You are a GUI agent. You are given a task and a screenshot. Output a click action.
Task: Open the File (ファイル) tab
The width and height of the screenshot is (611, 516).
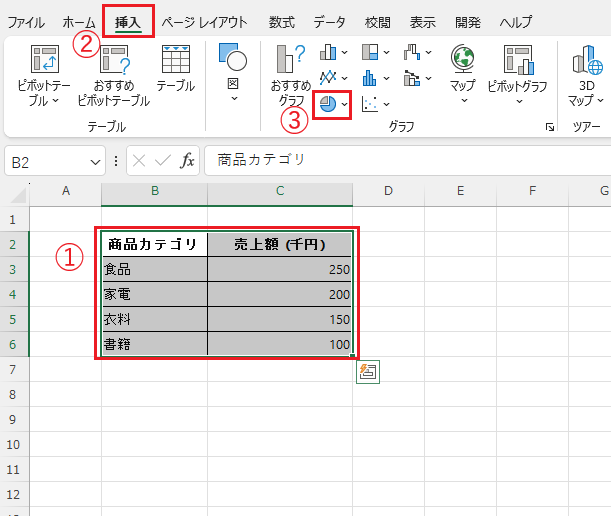(x=26, y=22)
